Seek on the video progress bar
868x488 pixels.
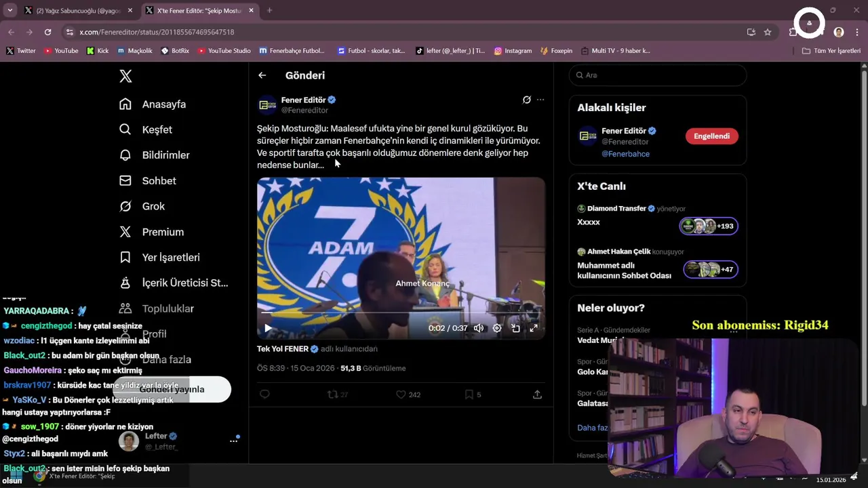pyautogui.click(x=401, y=313)
